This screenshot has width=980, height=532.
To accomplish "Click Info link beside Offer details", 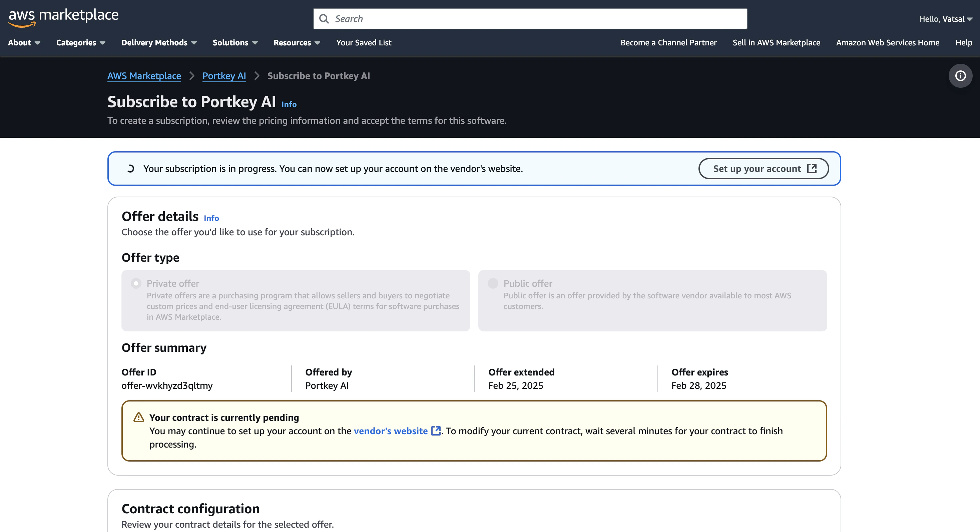I will point(211,218).
